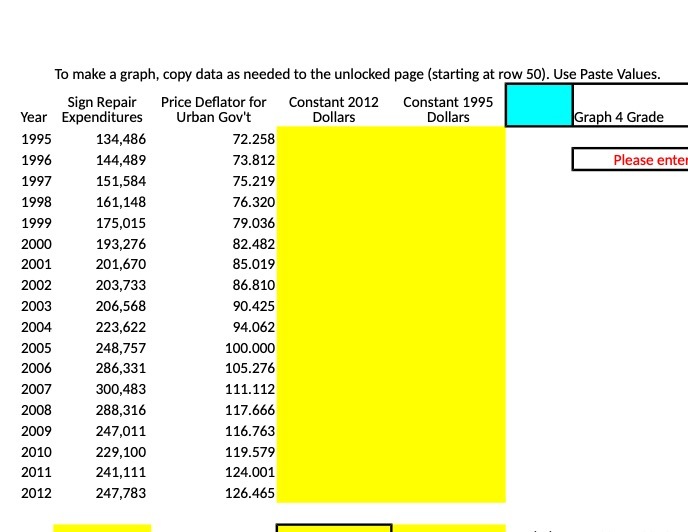
Task: Select expenditure value 206,568
Action: pos(121,306)
